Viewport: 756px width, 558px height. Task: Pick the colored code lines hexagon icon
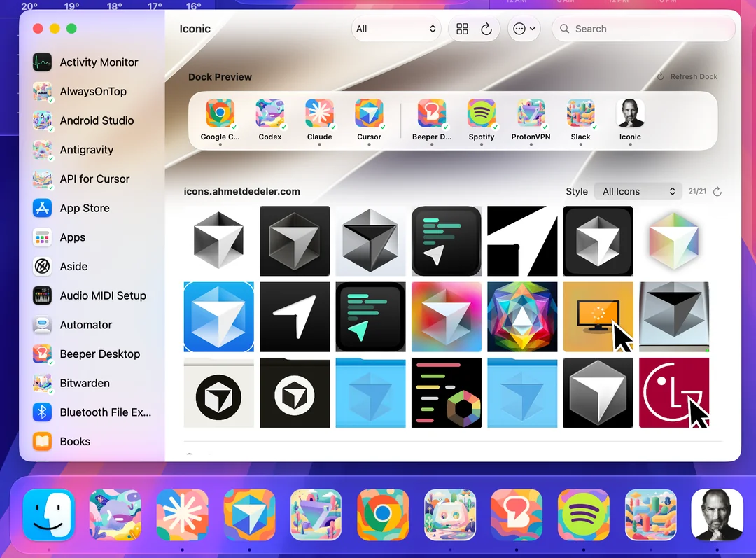pos(447,393)
